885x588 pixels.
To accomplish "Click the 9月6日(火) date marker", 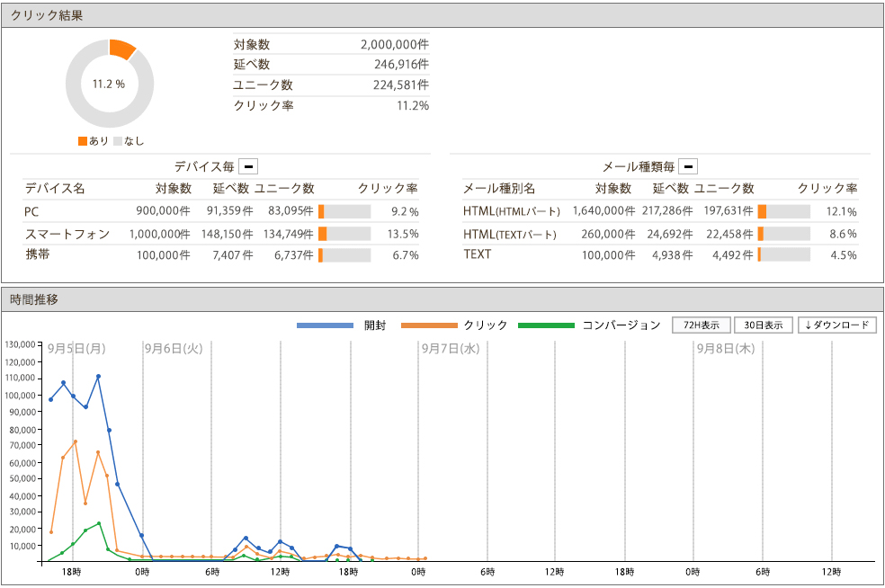I will (x=174, y=348).
